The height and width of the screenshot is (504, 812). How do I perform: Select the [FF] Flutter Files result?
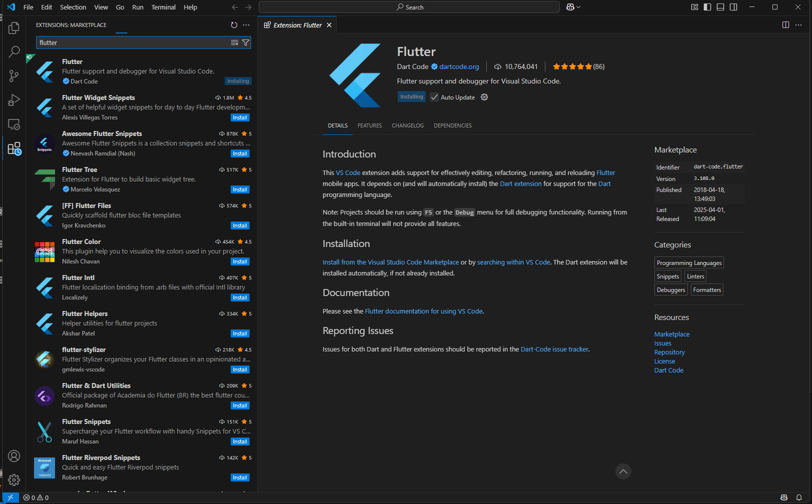142,215
